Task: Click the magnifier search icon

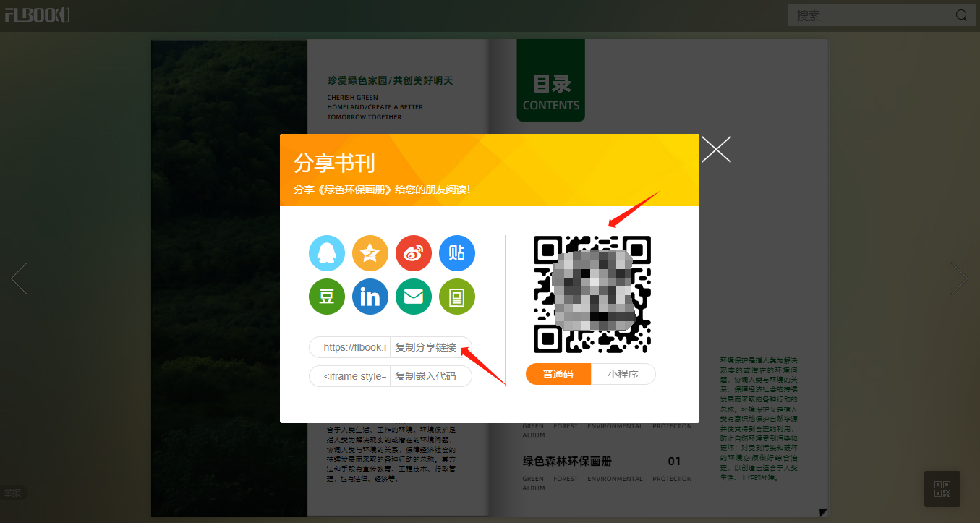Action: pos(961,15)
